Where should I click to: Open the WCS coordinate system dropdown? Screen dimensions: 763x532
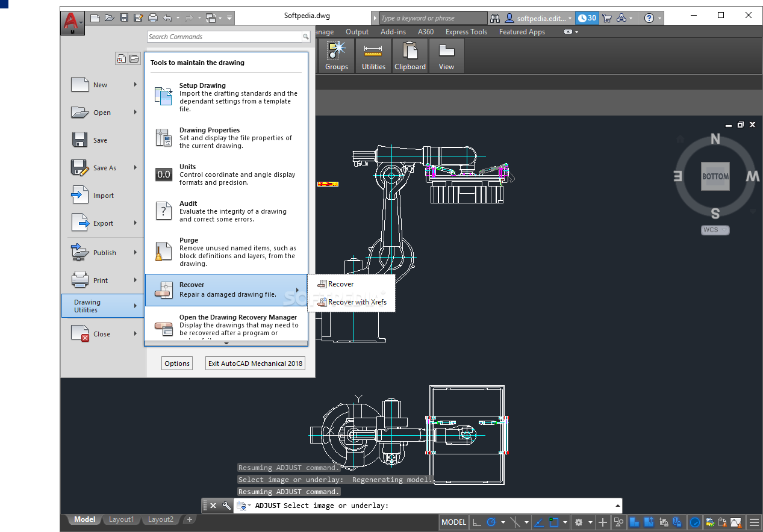[715, 230]
